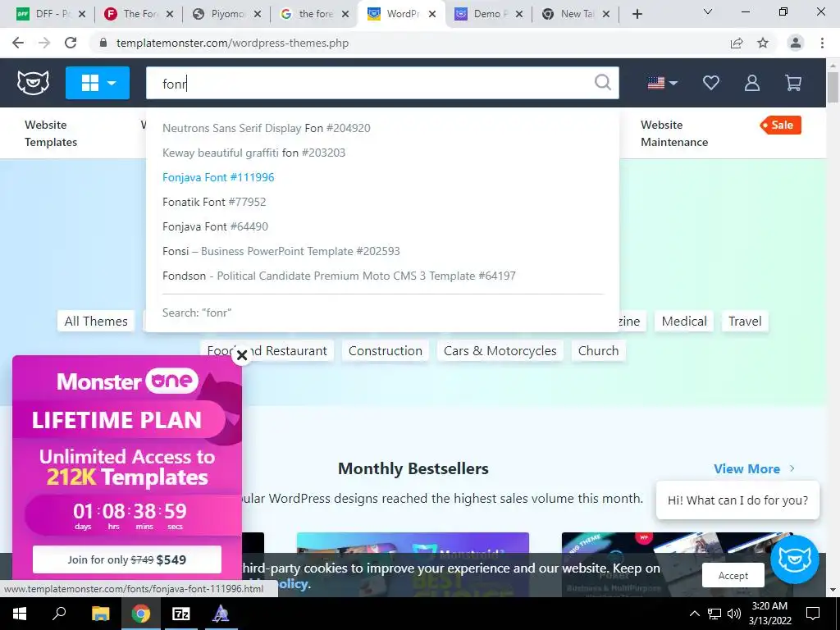Click the TemplateMonster logo in the header
Screen dimensions: 840x630
[33, 83]
